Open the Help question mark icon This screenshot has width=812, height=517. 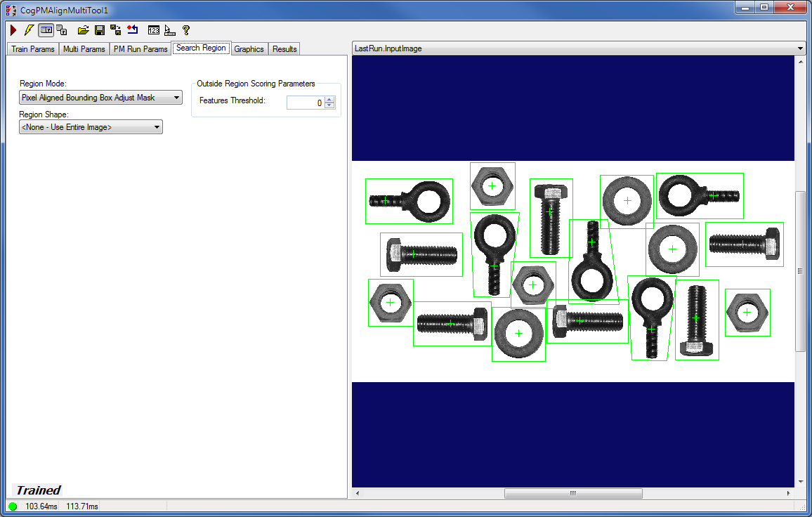[x=185, y=30]
